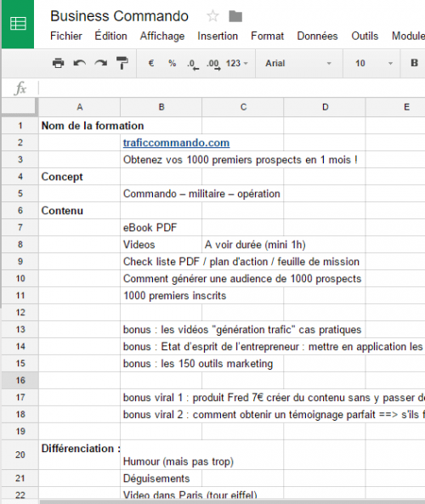
Task: Click into the formula bar field
Action: (x=232, y=88)
